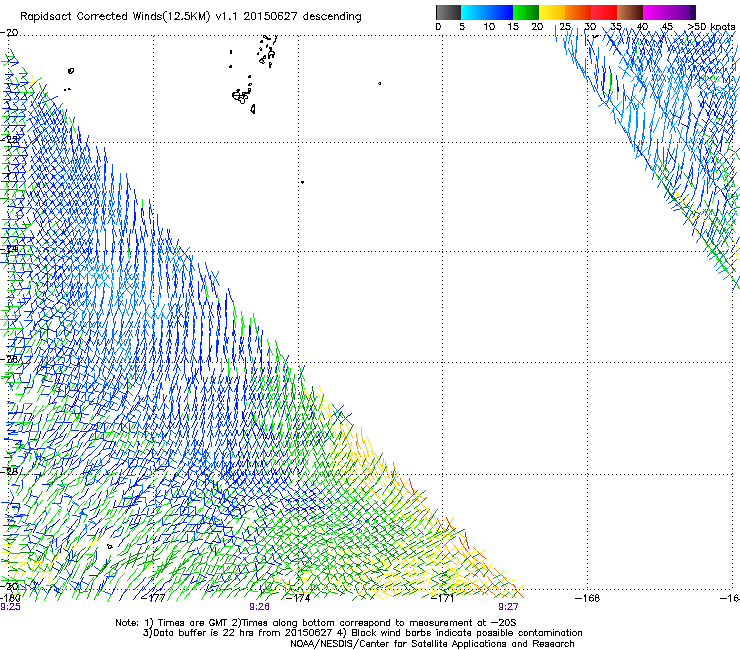Click the '-168' longitude axis label
This screenshot has width=740, height=650.
click(x=588, y=598)
